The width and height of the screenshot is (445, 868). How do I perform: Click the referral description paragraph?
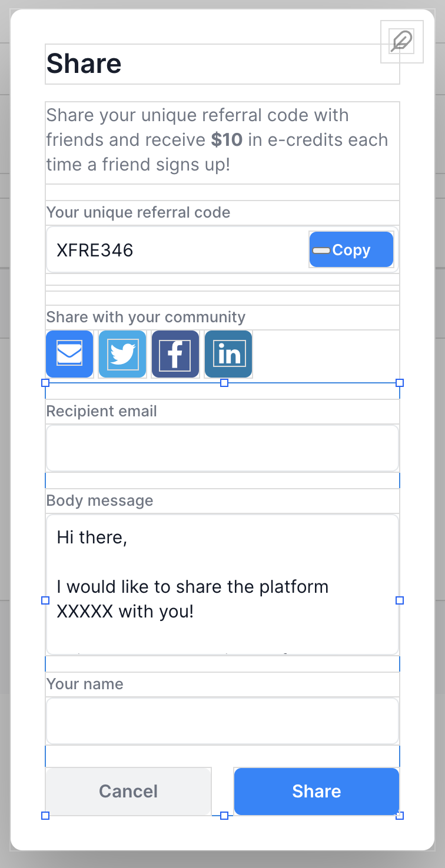[217, 140]
